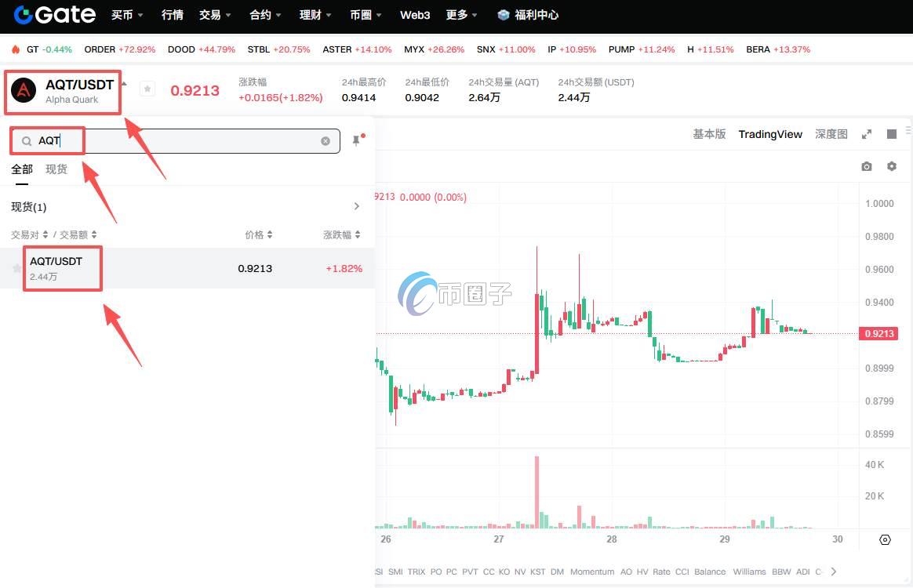The height and width of the screenshot is (588, 913).
Task: Click the Gate logo icon
Action: pos(24,15)
